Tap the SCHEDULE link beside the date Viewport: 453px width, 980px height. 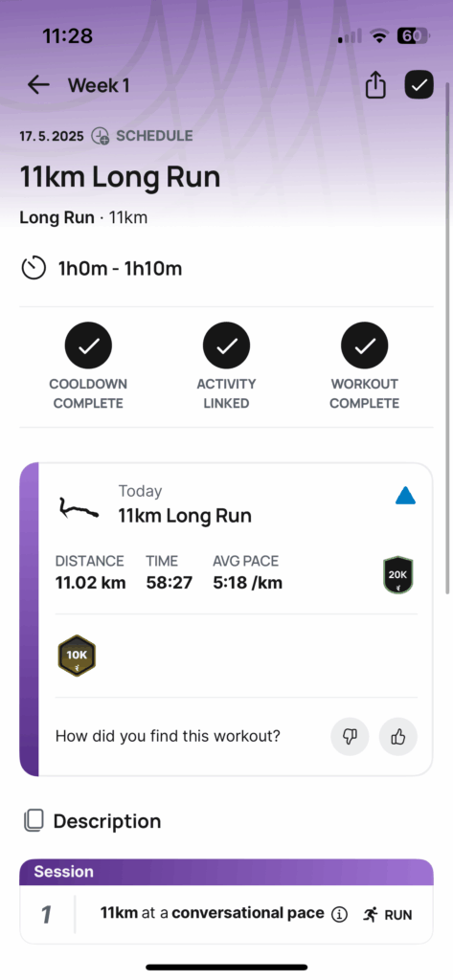click(x=154, y=136)
